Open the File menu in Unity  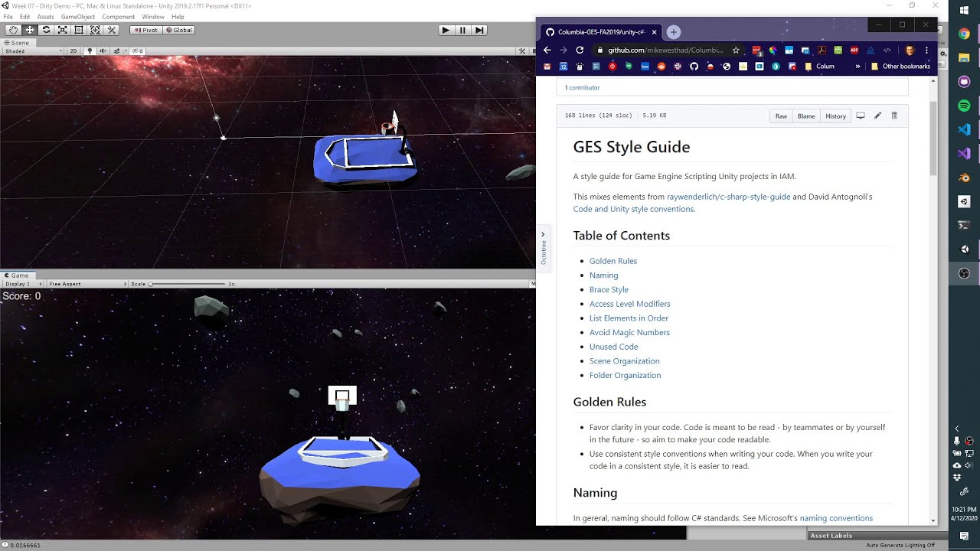(8, 17)
